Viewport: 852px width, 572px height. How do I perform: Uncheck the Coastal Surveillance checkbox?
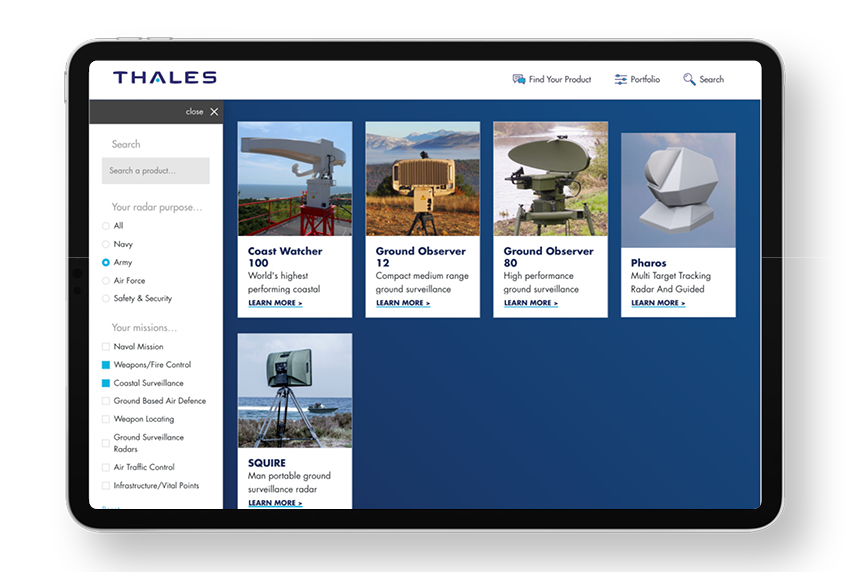tap(106, 383)
